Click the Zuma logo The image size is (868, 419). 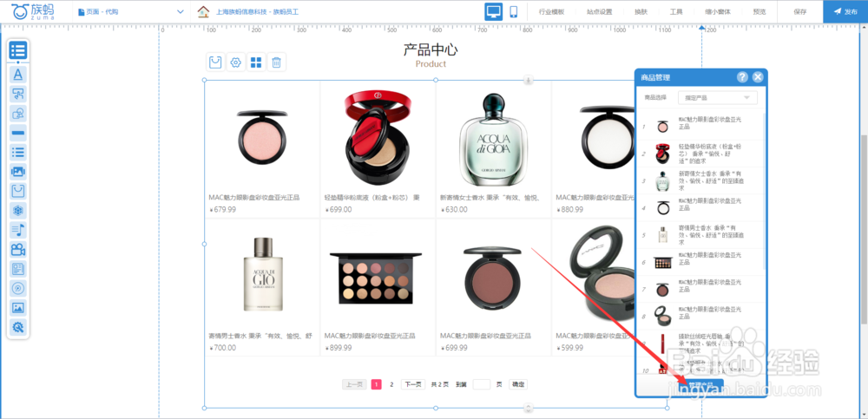click(33, 11)
